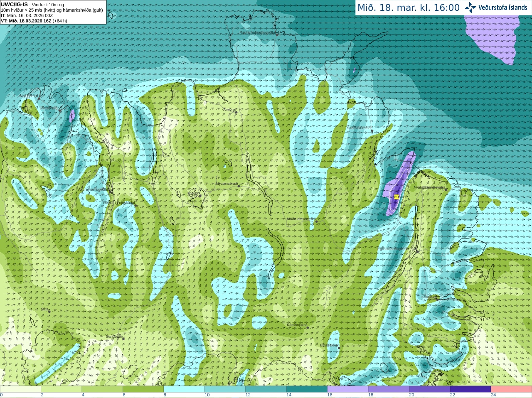
Task: Click the Vatnsskarð eystra station marker
Action: click(446, 189)
